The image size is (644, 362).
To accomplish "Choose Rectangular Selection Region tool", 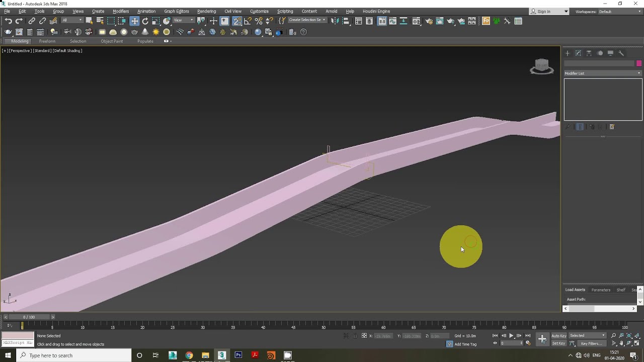I will tap(111, 21).
